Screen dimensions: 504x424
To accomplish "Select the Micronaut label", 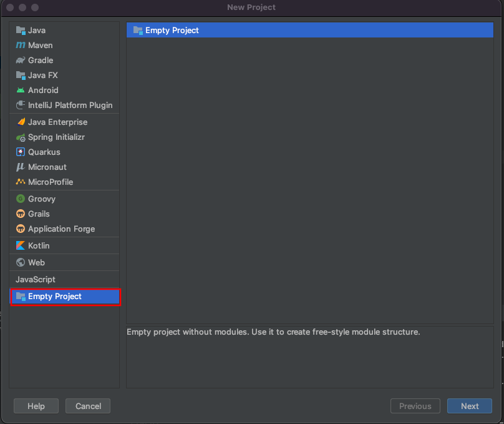I will [47, 167].
